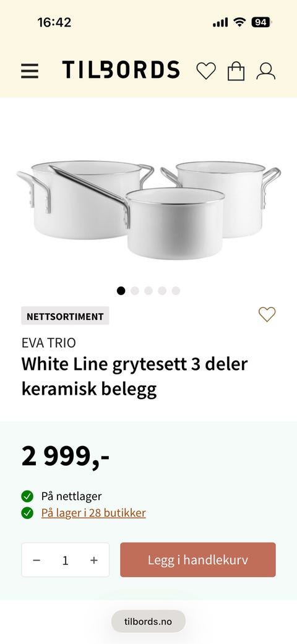Select the fifth image carousel dot
Screen dimensions: 297x644
pos(176,291)
